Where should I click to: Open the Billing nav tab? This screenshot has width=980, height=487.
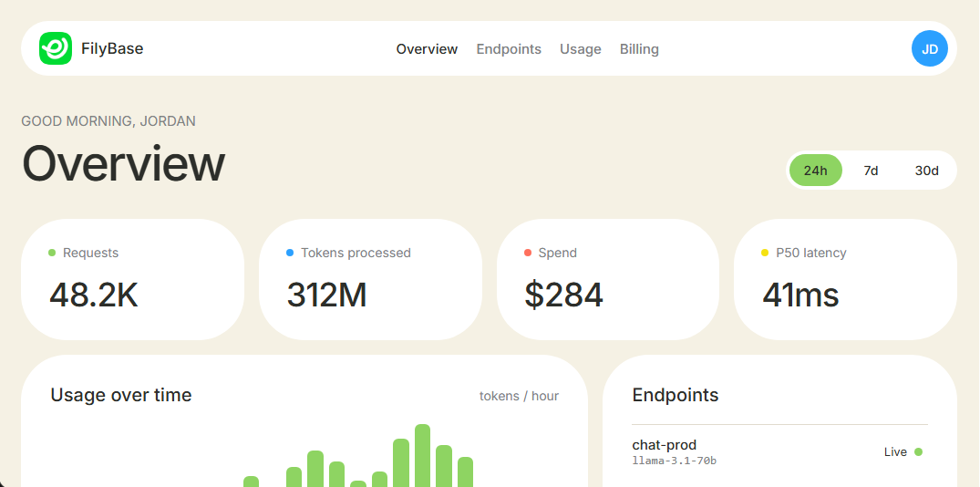639,48
